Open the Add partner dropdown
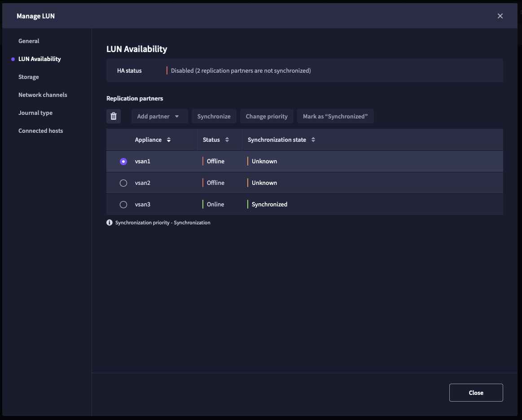The height and width of the screenshot is (420, 522). (x=159, y=116)
